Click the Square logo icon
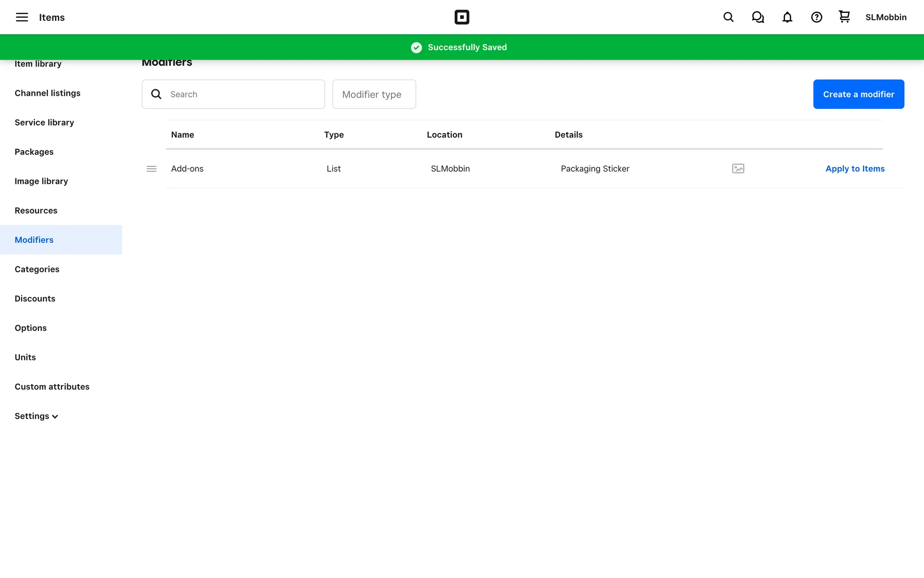The width and height of the screenshot is (924, 578). pos(462,17)
